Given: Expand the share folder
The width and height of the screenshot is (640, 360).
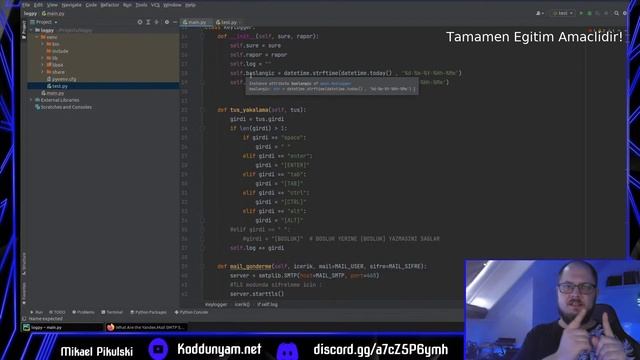Looking at the screenshot, I should pyautogui.click(x=42, y=72).
